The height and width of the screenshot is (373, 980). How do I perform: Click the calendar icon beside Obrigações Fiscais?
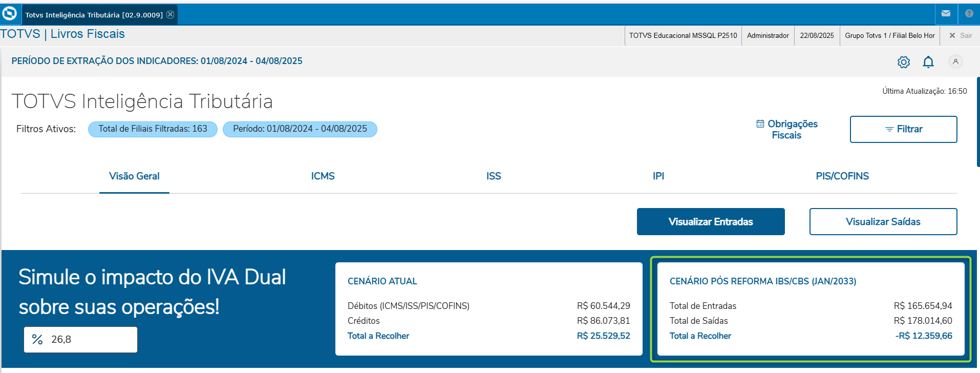click(760, 123)
